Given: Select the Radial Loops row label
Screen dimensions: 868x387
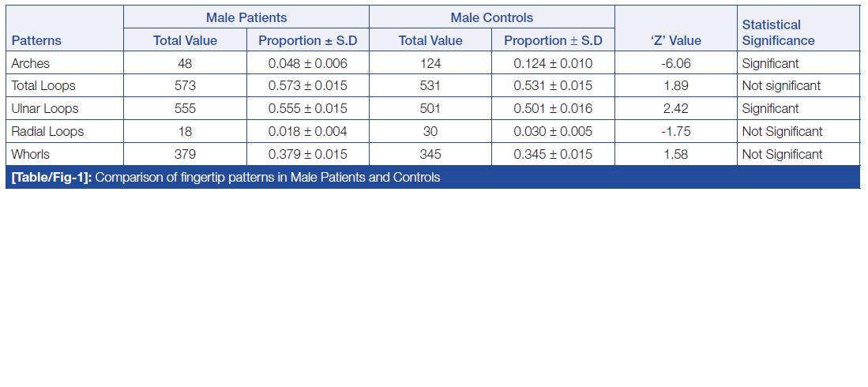Looking at the screenshot, I should coord(47,131).
